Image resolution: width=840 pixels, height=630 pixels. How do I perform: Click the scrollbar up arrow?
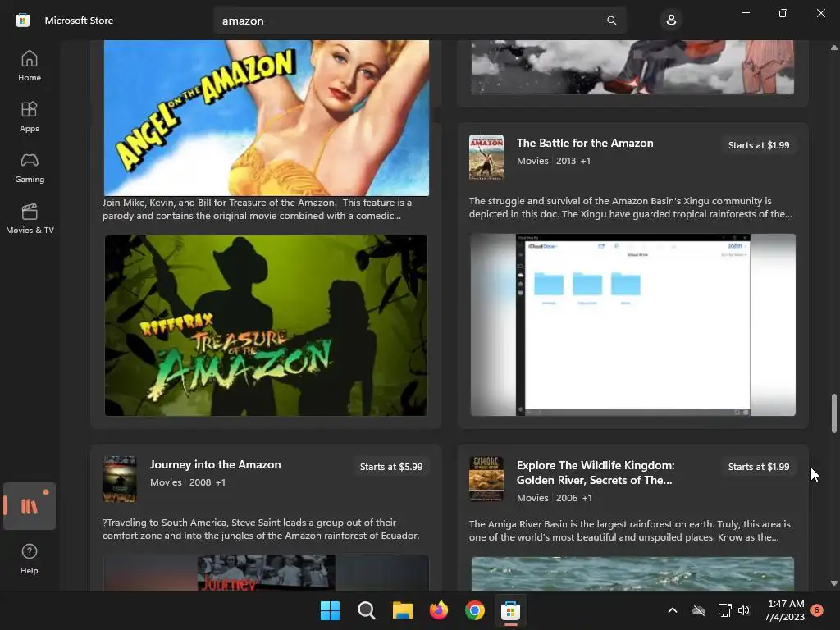pyautogui.click(x=833, y=48)
